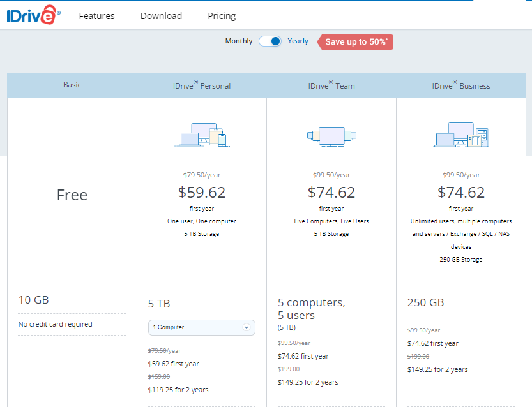Viewport: 532px width, 407px height.
Task: Click the Yearly billing label
Action: point(298,41)
